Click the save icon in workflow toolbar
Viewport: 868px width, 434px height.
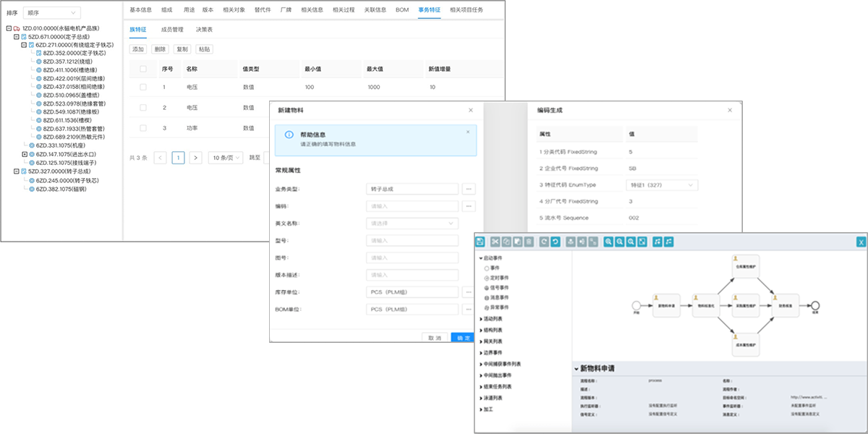tap(481, 242)
